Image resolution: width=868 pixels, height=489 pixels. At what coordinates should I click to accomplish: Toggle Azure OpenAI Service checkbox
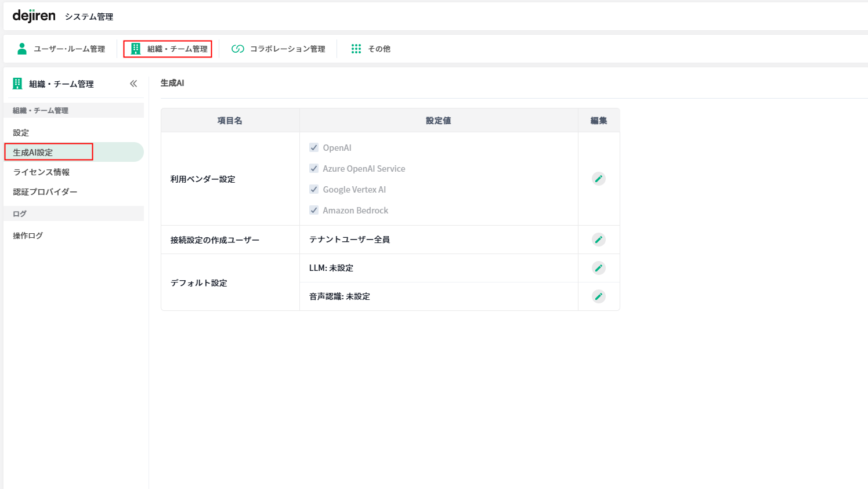pos(314,169)
